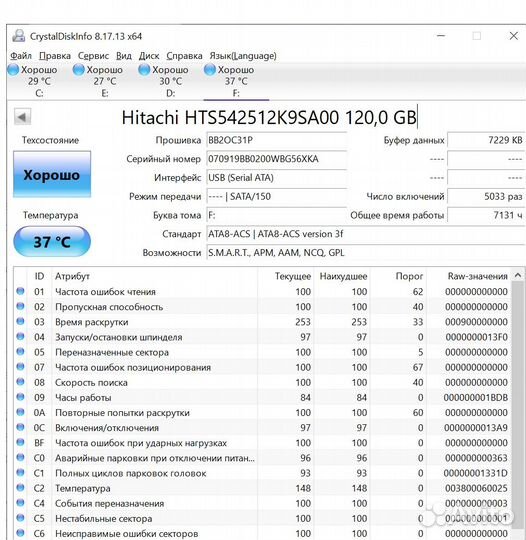526x540 pixels.
Task: Click the standard field ATA8-ACS version 3f
Action: point(366,234)
